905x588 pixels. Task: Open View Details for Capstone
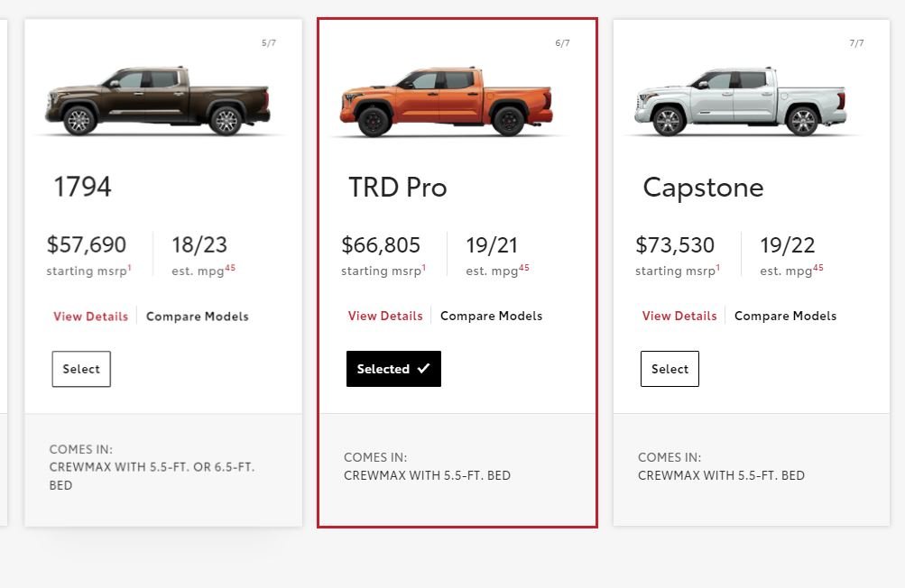[x=679, y=316]
